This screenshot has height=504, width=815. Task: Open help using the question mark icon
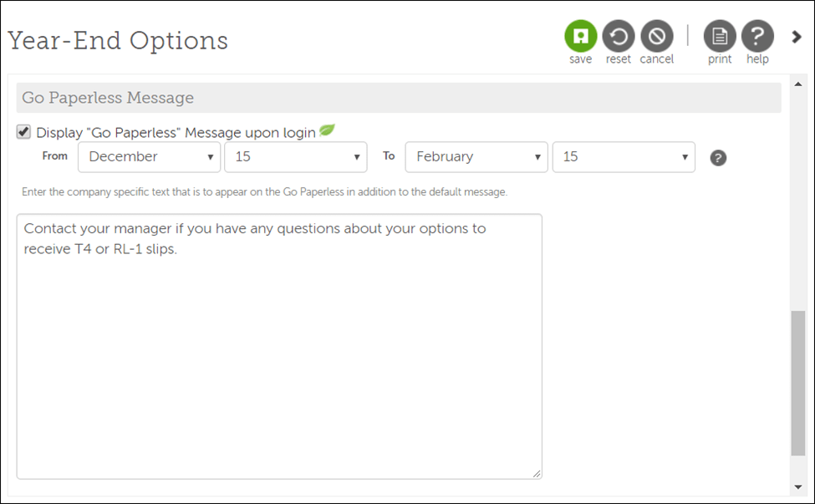(757, 36)
